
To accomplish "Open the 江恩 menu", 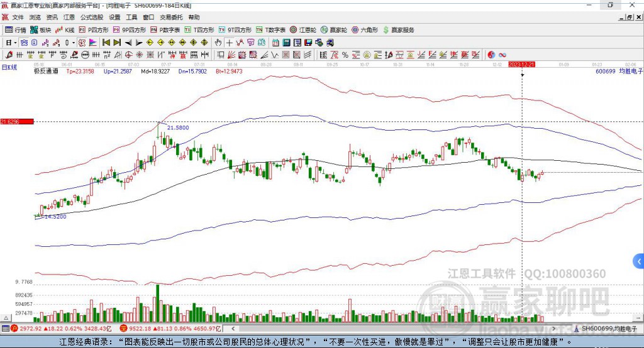I will click(69, 17).
